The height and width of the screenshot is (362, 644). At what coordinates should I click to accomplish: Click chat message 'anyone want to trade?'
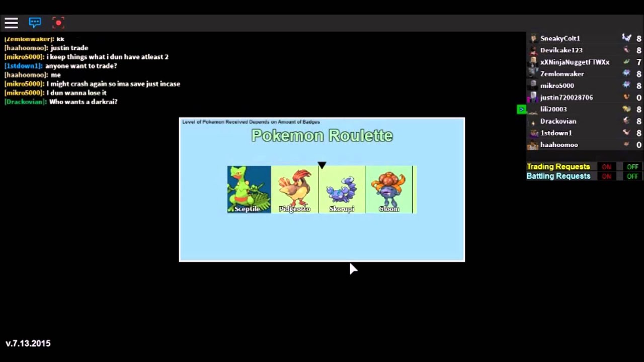(x=81, y=66)
